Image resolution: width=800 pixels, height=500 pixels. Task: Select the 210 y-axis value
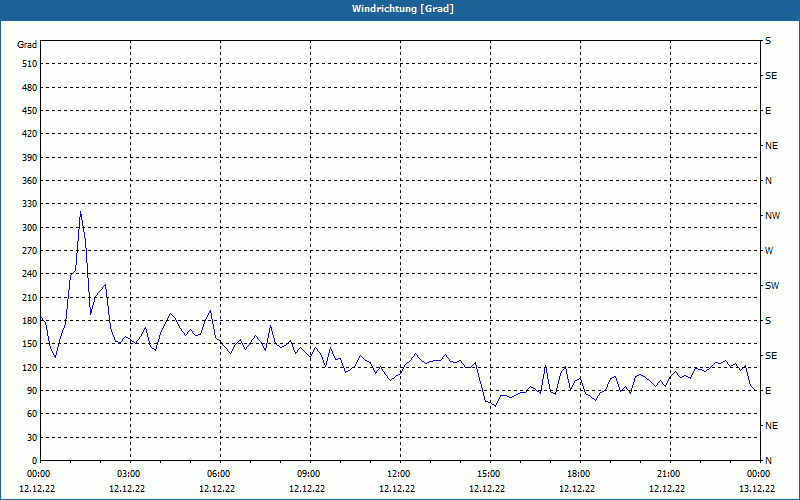(x=30, y=297)
